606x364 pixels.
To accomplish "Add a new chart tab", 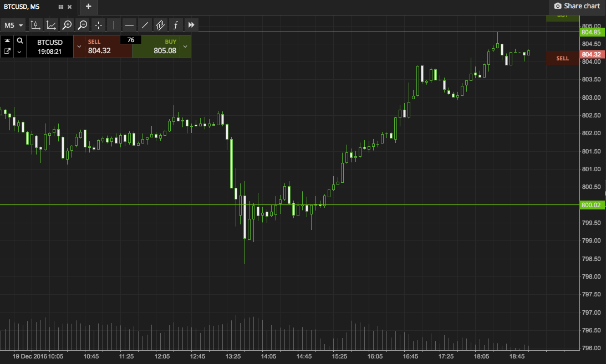I will [89, 7].
